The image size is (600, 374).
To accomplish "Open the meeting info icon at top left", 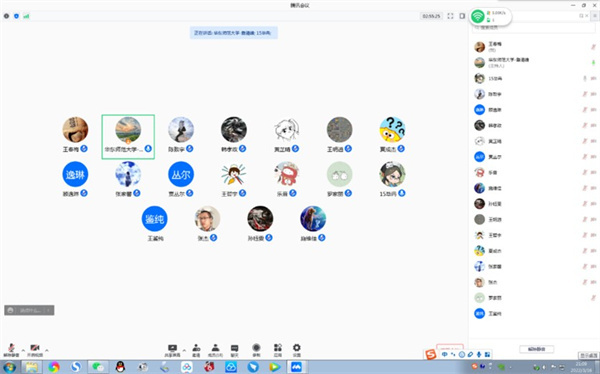I will [x=6, y=16].
